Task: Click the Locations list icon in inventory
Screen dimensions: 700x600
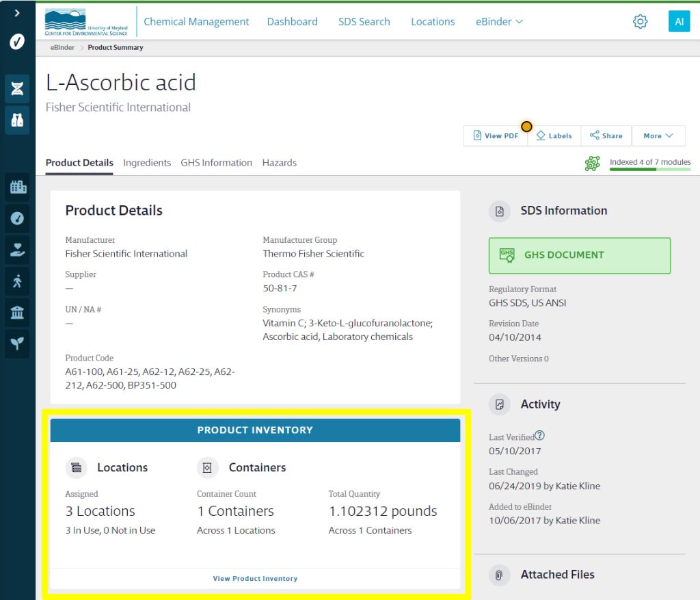Action: (x=76, y=468)
